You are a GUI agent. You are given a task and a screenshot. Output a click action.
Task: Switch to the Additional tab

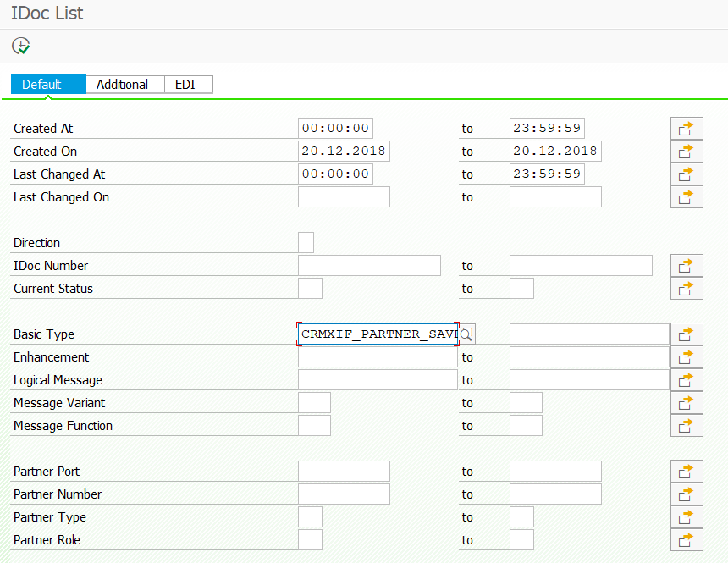coord(122,85)
